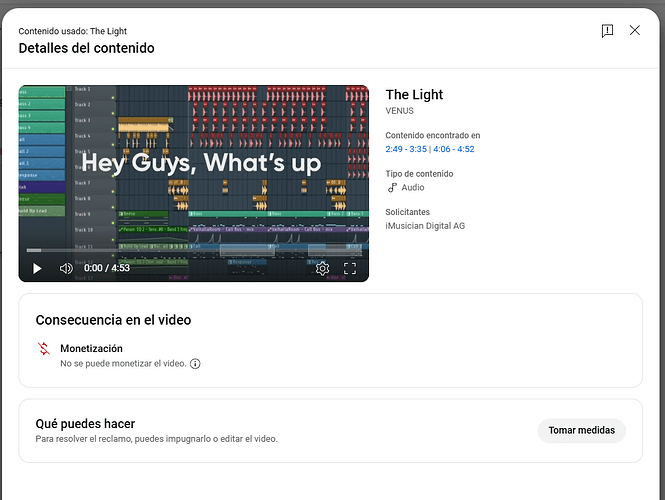Close the Detalles del contenido dialog

click(635, 31)
